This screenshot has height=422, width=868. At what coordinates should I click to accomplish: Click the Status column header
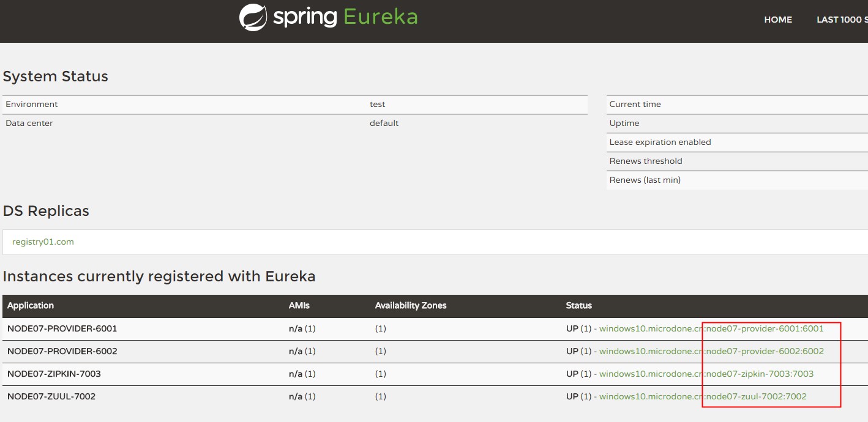(x=579, y=305)
